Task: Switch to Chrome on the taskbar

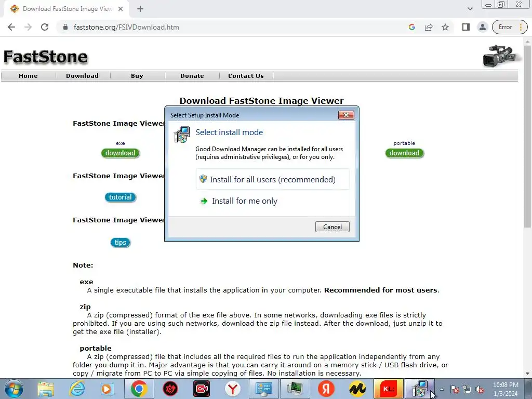Action: tap(139, 389)
